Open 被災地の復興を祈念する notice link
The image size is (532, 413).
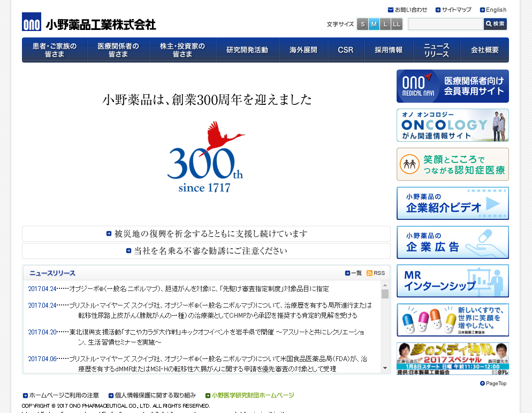[211, 234]
